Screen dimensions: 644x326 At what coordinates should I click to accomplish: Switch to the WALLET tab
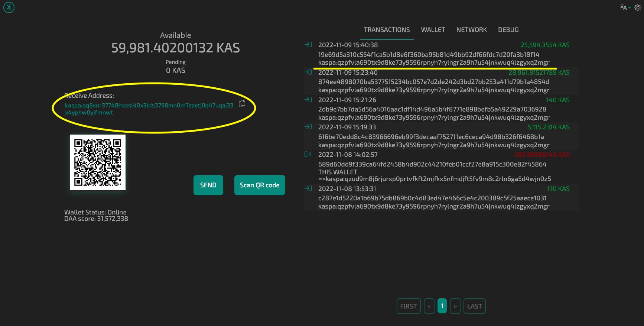click(x=433, y=30)
